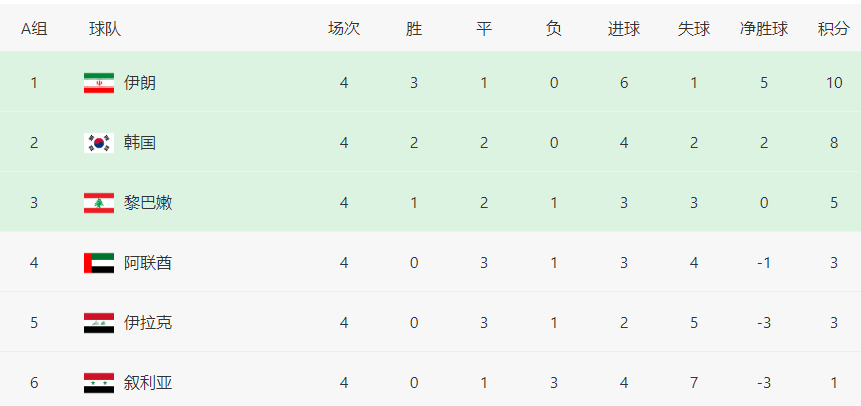Screen dimensions: 861x406
Task: Click the 净胜球 column header
Action: [764, 29]
